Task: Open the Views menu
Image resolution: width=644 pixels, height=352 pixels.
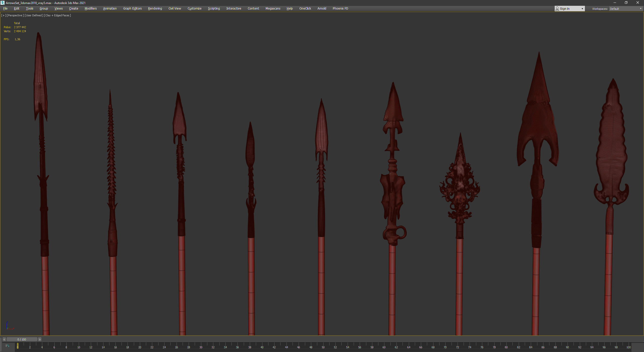Action: [x=59, y=9]
